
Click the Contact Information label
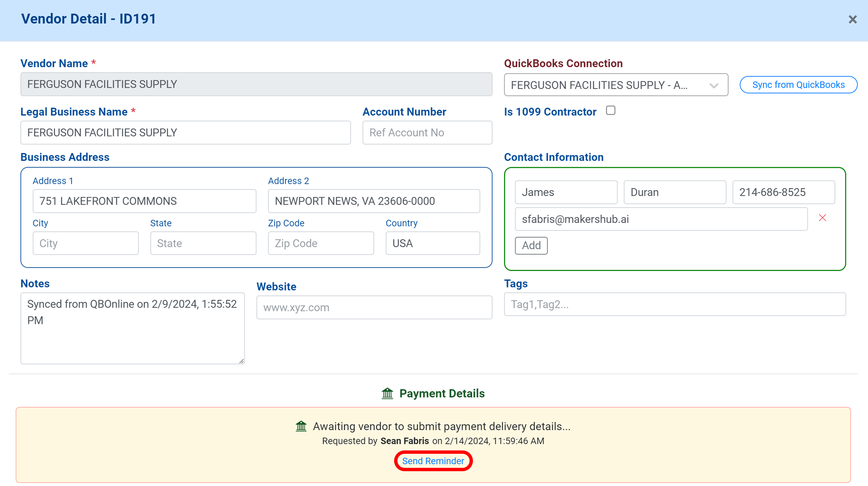tap(554, 157)
